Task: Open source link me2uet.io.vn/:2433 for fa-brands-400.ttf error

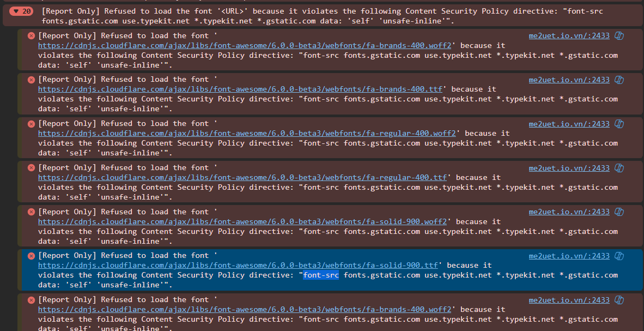Action: point(569,80)
